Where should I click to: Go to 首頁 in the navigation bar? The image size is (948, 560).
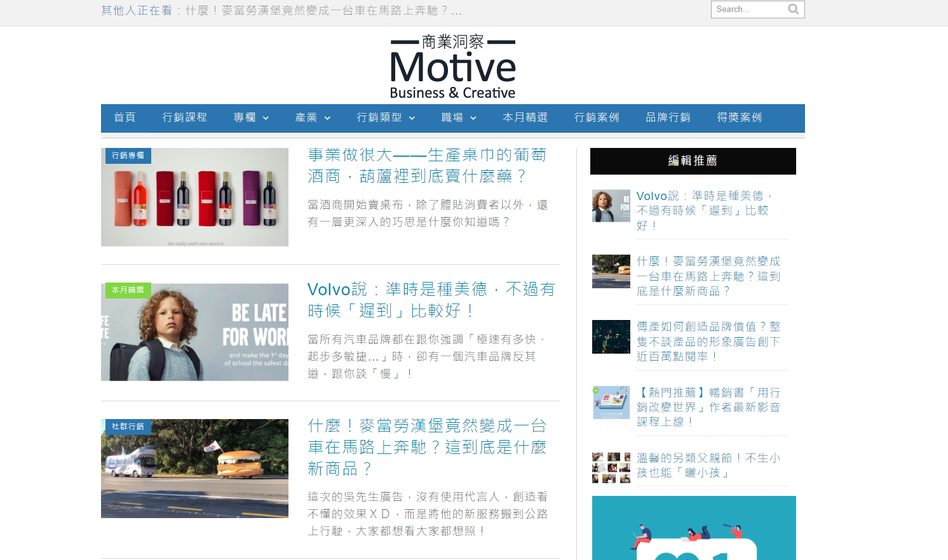(125, 117)
